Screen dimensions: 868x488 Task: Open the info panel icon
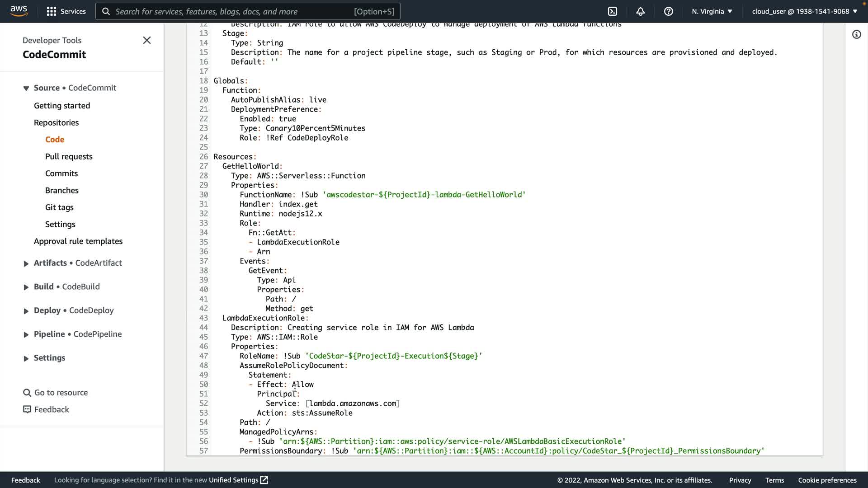click(x=856, y=34)
